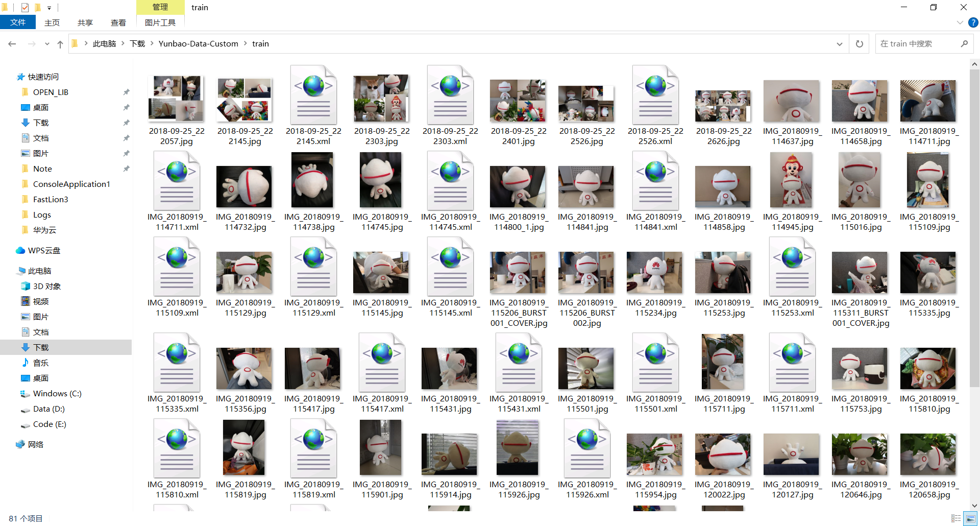The height and width of the screenshot is (526, 980).
Task: Select IMG_20180919_115926.xml file icon
Action: pyautogui.click(x=587, y=448)
